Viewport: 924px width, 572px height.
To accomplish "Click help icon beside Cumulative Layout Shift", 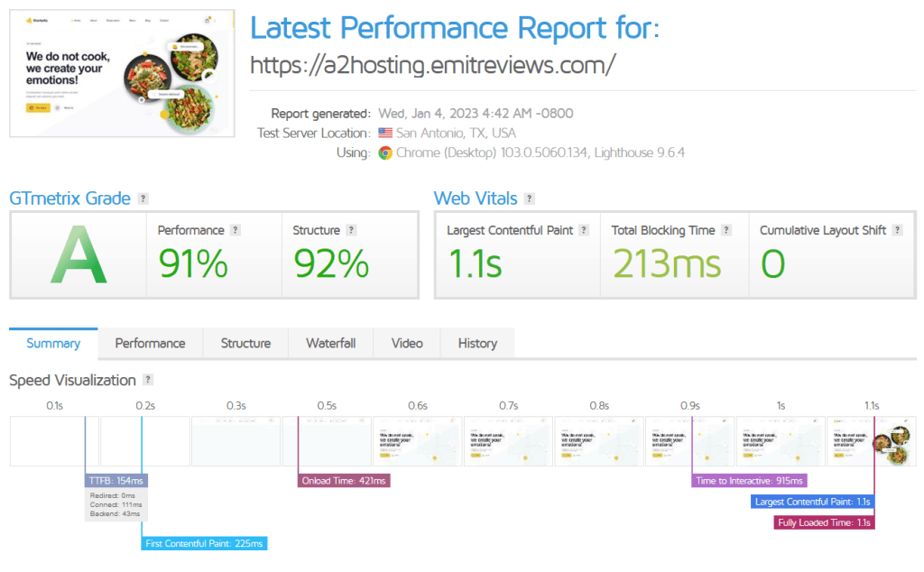I will [897, 230].
